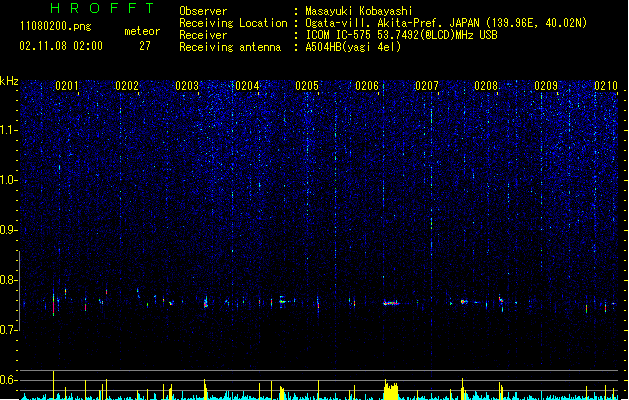Image resolution: width=629 pixels, height=400 pixels.
Task: Click the 0203 time marker
Action: [187, 86]
